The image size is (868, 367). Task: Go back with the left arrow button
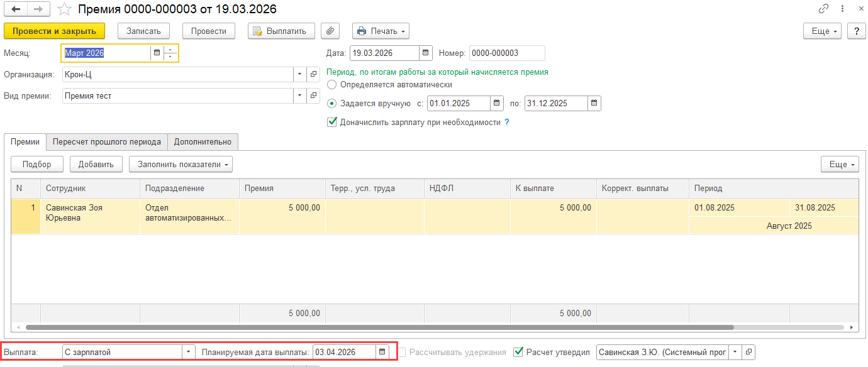(16, 9)
